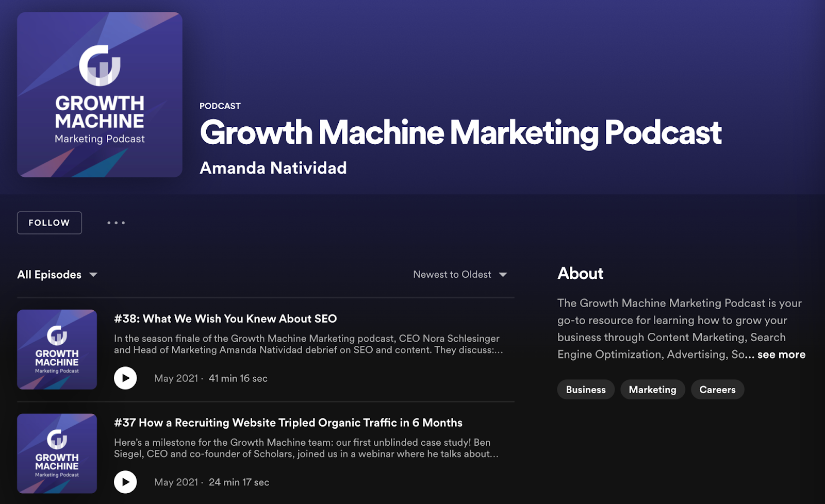Click the "41 min 16 sec" duration text
Viewport: 825px width, 504px height.
(x=238, y=379)
